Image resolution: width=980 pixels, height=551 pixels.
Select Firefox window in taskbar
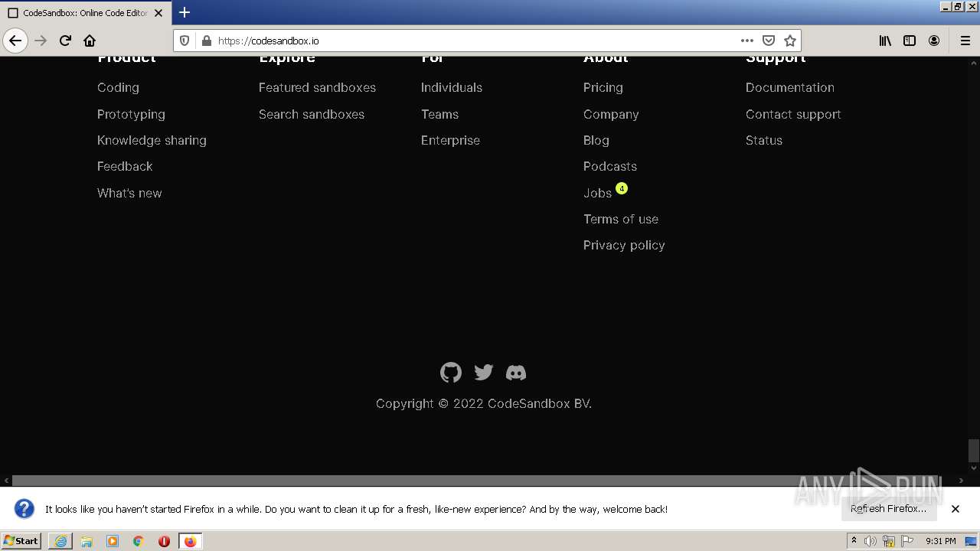click(x=190, y=541)
